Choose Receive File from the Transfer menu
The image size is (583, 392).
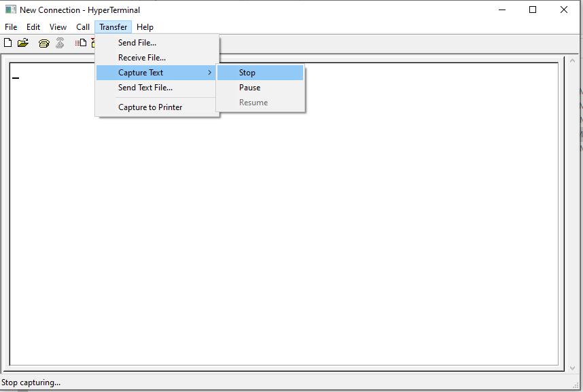[x=142, y=57]
